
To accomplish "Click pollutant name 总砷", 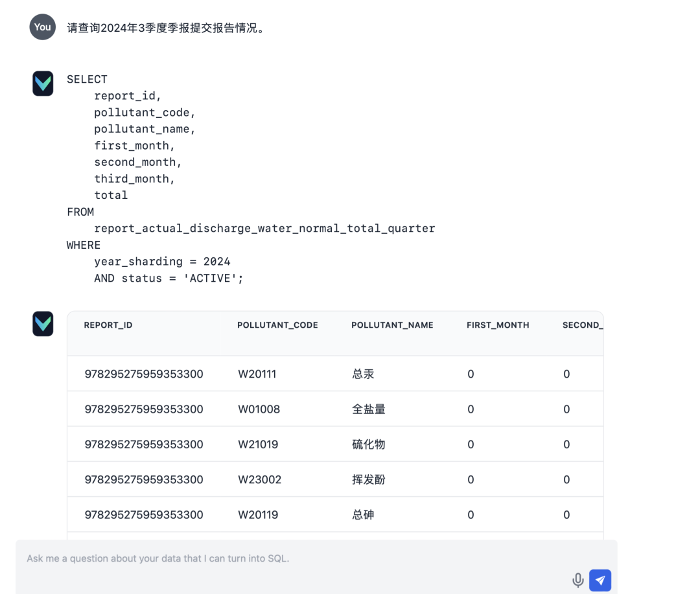I will (363, 515).
